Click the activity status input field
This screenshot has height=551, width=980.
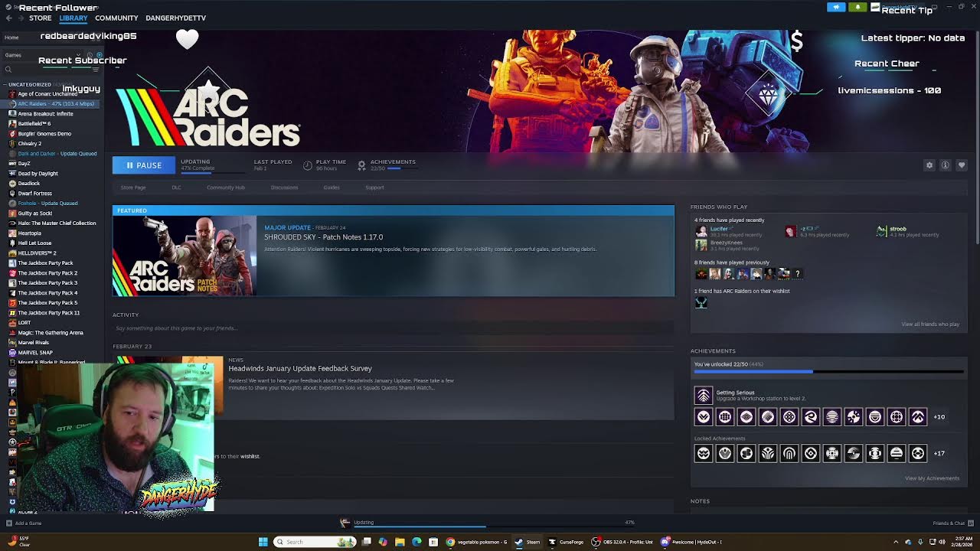393,328
